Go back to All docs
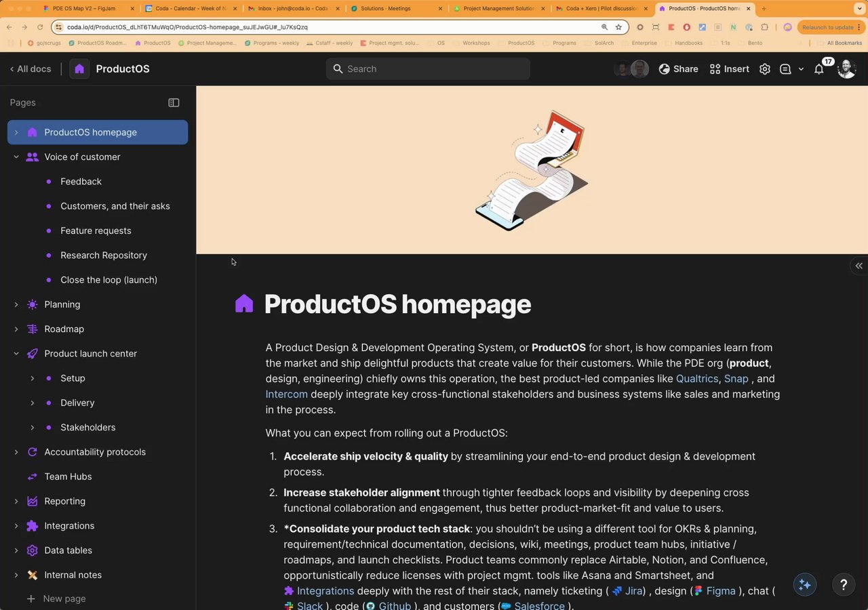The image size is (868, 610). coord(31,68)
